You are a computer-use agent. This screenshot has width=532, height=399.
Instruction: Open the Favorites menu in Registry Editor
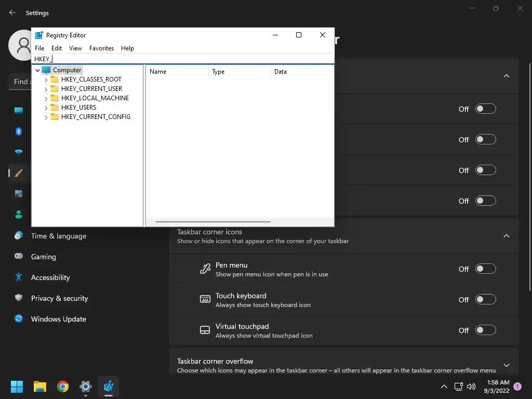(x=101, y=48)
